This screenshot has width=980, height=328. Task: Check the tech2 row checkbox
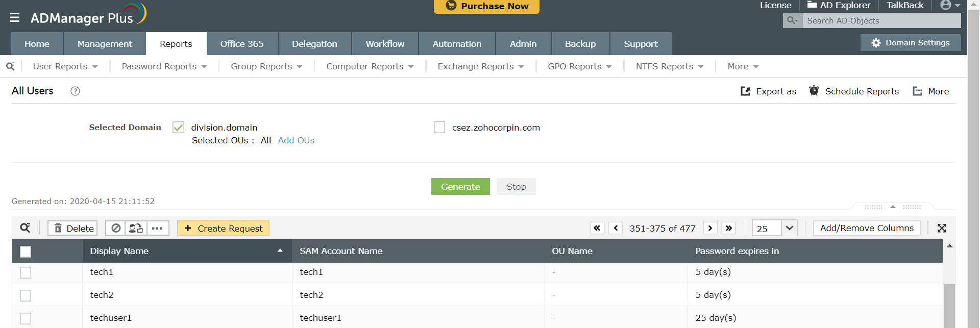(x=26, y=295)
